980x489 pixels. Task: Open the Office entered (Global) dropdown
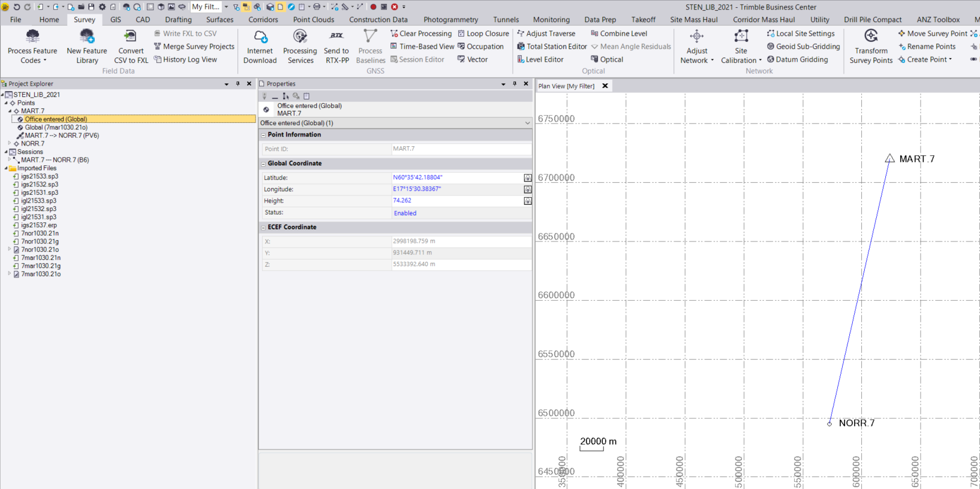527,123
